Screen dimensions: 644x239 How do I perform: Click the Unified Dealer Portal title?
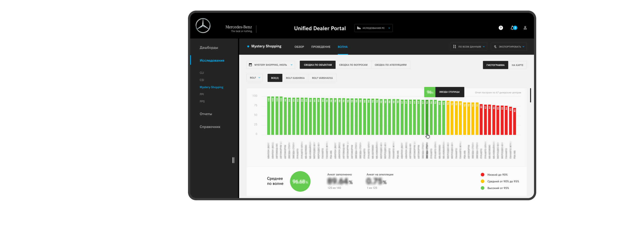click(320, 29)
